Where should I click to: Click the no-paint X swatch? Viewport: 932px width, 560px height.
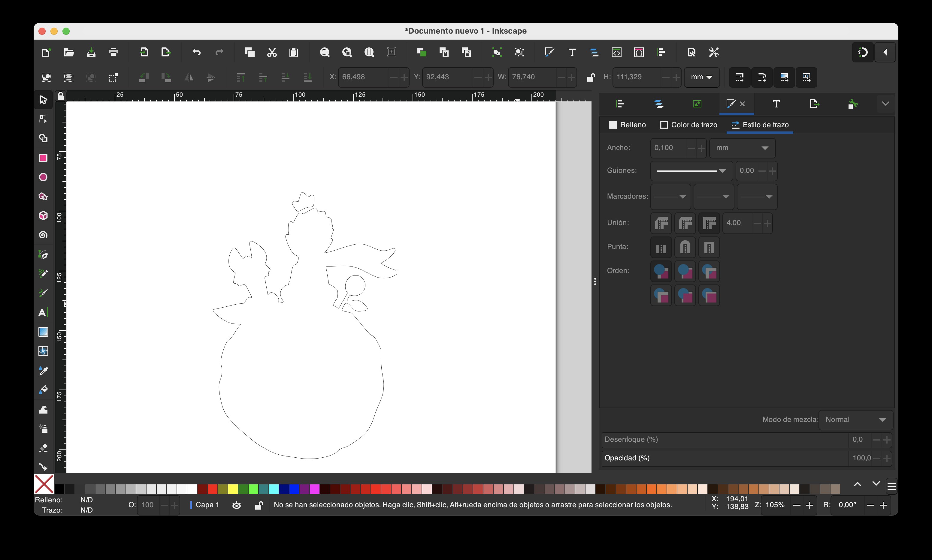pyautogui.click(x=44, y=484)
